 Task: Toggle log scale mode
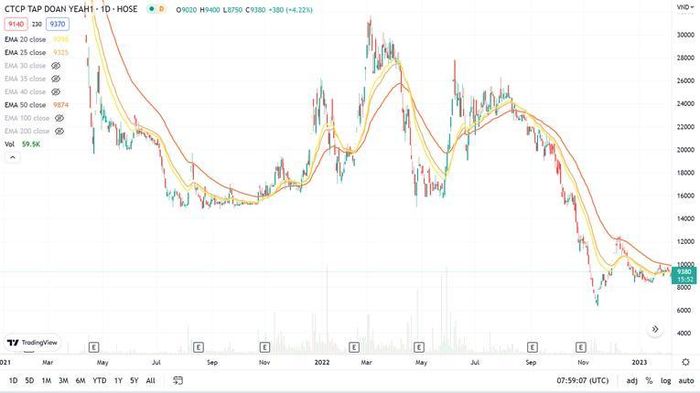pos(666,380)
